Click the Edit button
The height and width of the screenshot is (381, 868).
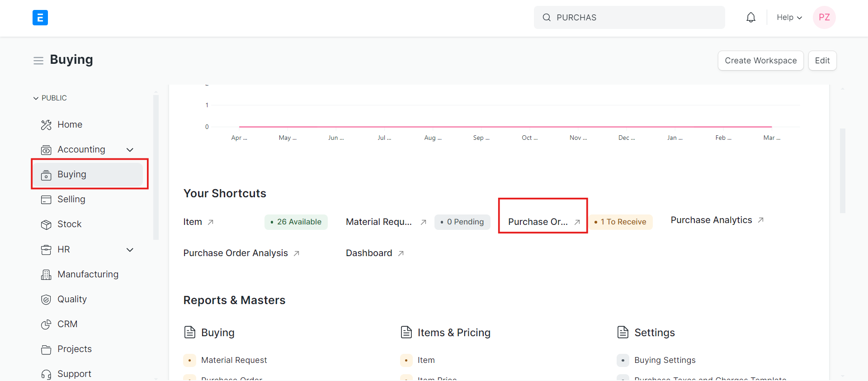tap(822, 61)
